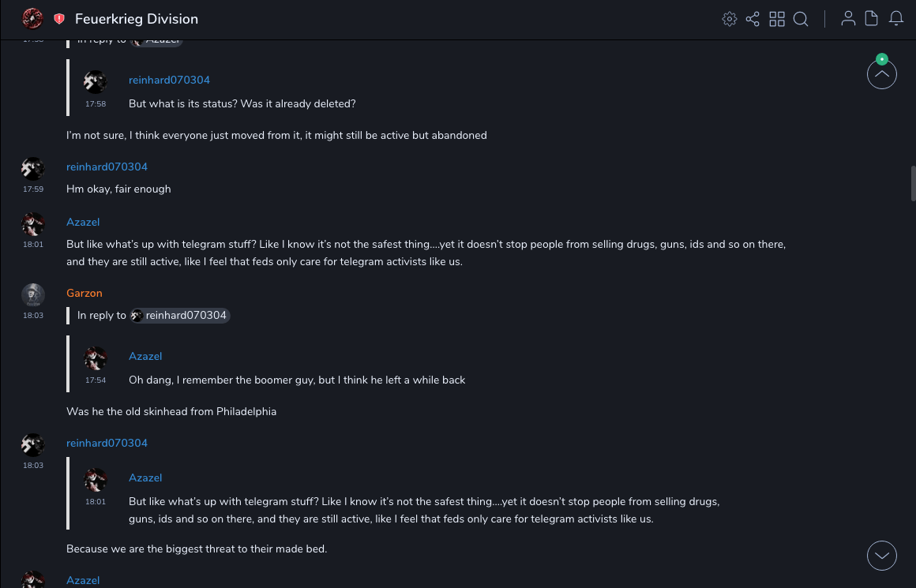The width and height of the screenshot is (916, 588).
Task: Click the 'Feuerkrieg Division' room title
Action: click(137, 19)
